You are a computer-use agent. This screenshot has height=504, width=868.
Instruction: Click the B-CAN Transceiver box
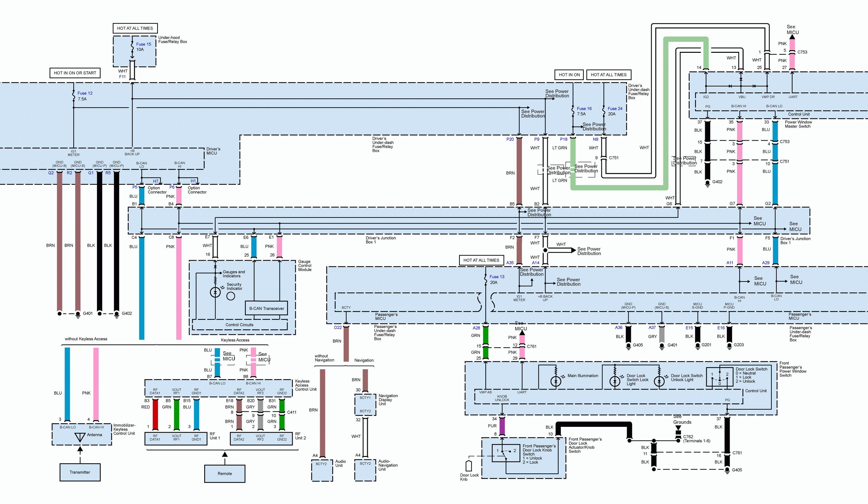coord(266,308)
